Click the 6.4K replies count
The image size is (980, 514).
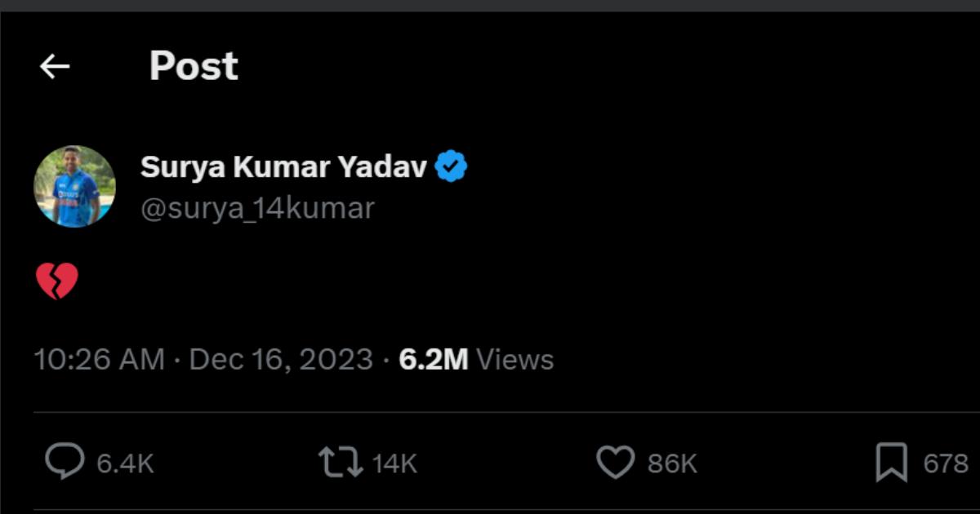point(125,464)
